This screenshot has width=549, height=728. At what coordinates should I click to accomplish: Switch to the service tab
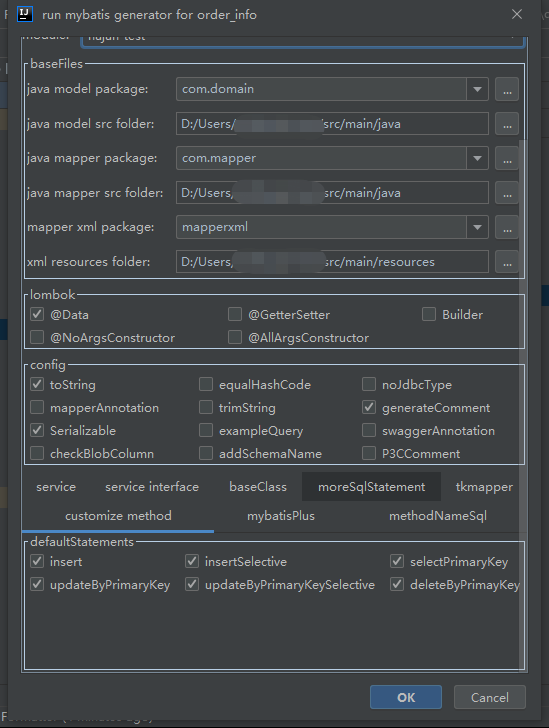pyautogui.click(x=56, y=487)
